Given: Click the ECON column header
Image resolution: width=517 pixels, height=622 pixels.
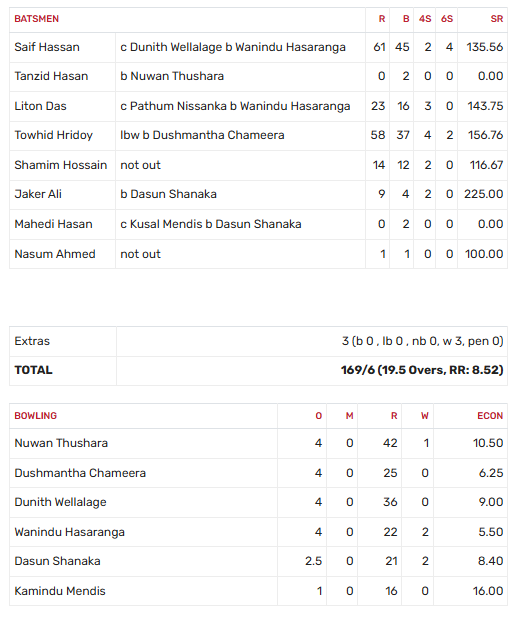Looking at the screenshot, I should 490,416.
